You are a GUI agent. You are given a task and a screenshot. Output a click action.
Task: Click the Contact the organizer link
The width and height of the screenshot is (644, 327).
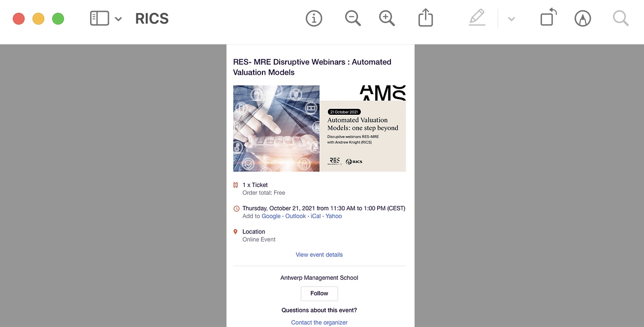pyautogui.click(x=319, y=323)
